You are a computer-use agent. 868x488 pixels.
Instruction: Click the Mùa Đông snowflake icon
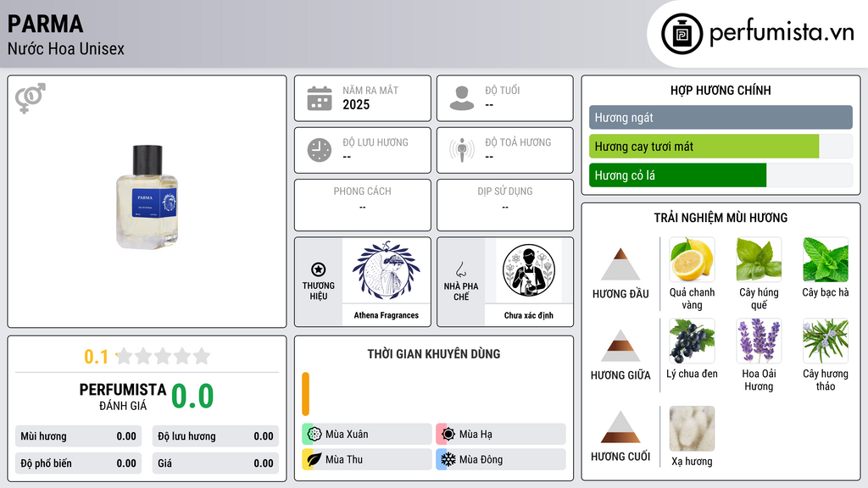click(x=448, y=459)
